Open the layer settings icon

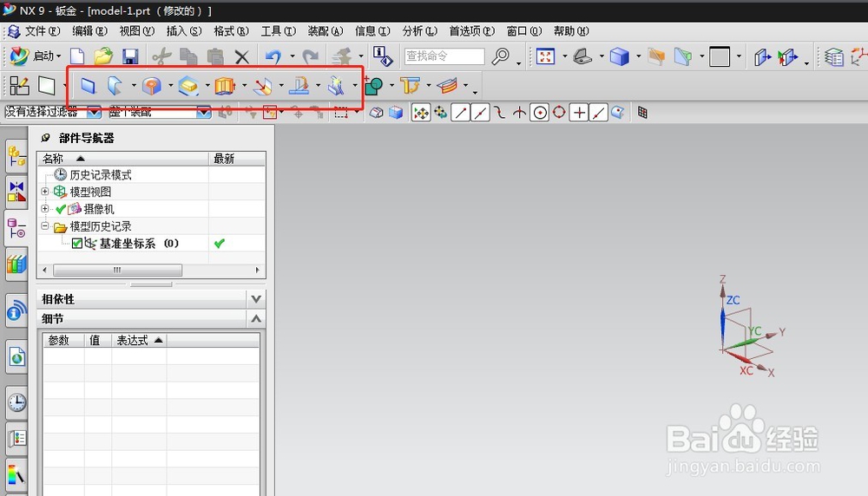pyautogui.click(x=833, y=55)
